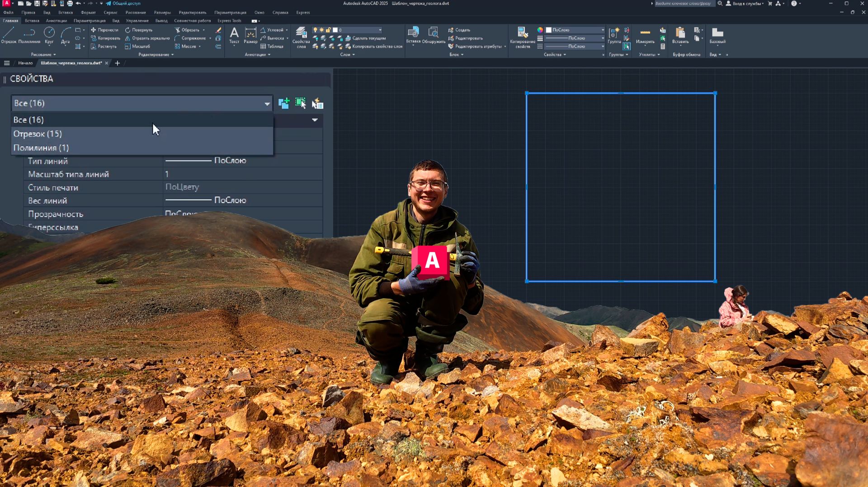Image resolution: width=868 pixels, height=487 pixels.
Task: Click the Сопряжение (fillet) command
Action: [x=190, y=38]
